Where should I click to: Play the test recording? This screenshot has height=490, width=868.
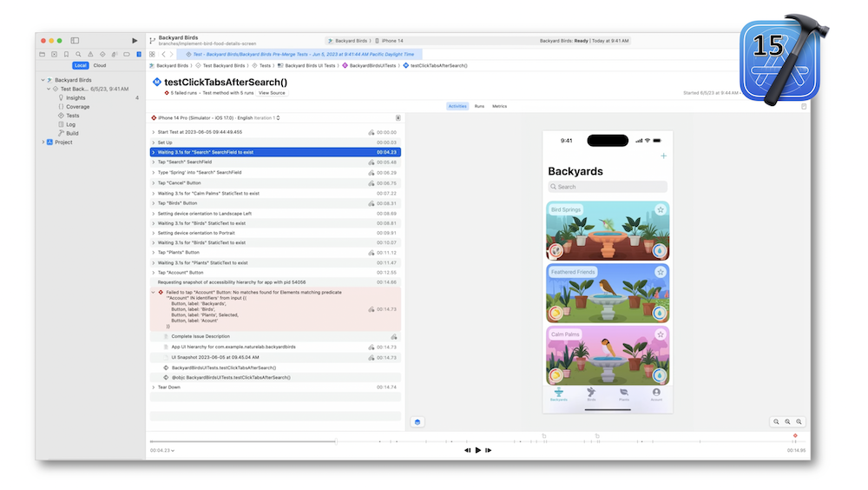click(478, 451)
